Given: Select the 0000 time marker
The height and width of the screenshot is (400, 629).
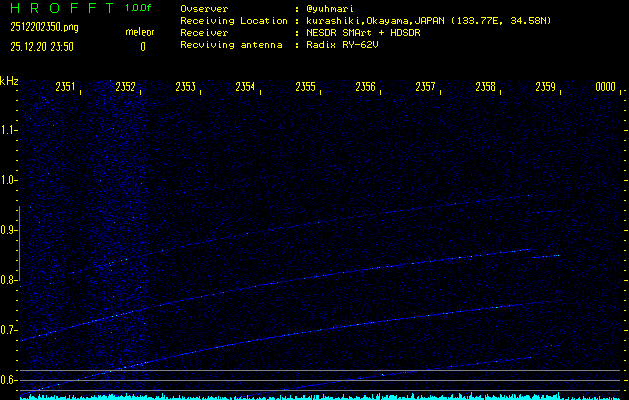Looking at the screenshot, I should [605, 88].
